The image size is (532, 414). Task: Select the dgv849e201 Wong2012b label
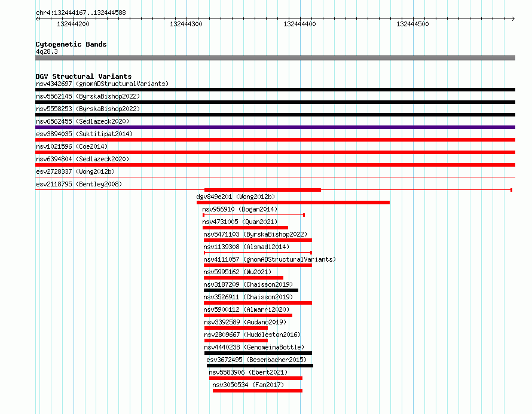pos(236,197)
